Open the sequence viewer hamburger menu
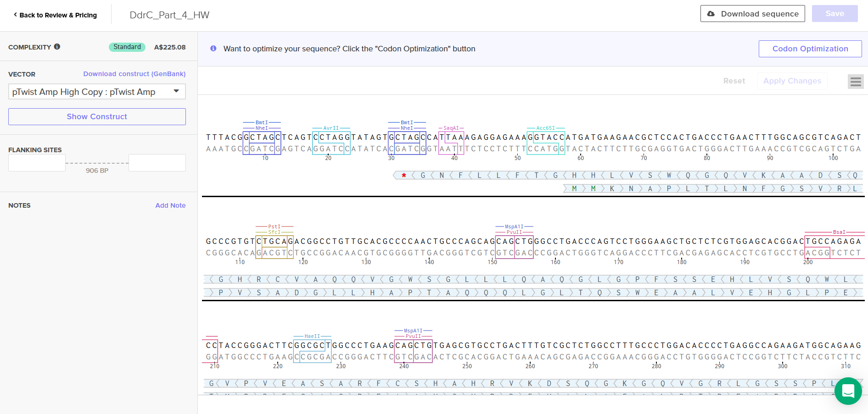Image resolution: width=868 pixels, height=414 pixels. pyautogui.click(x=855, y=82)
